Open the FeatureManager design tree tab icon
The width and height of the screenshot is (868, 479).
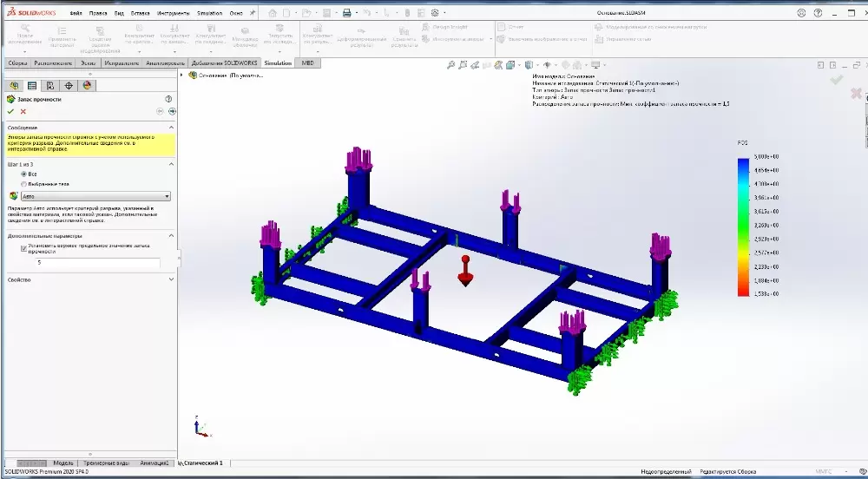(x=13, y=85)
